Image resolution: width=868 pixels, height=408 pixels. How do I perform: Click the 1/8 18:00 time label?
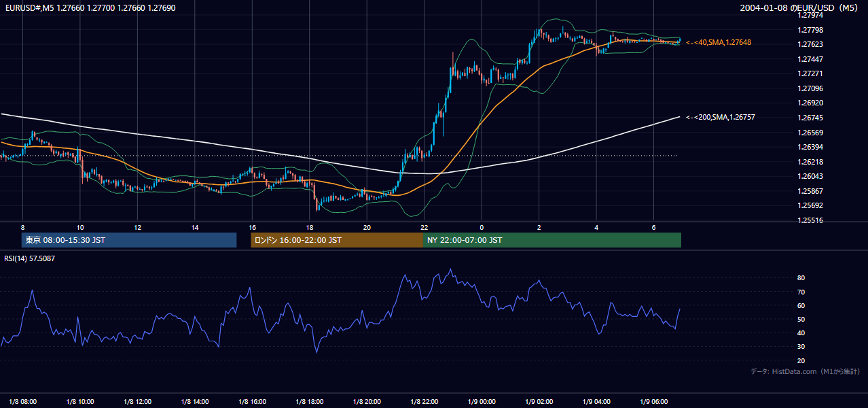(310, 402)
